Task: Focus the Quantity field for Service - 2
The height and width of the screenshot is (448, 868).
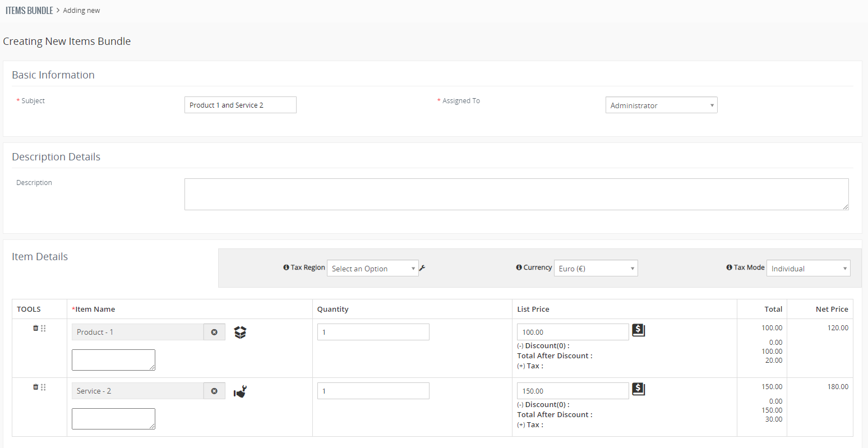Action: 373,391
